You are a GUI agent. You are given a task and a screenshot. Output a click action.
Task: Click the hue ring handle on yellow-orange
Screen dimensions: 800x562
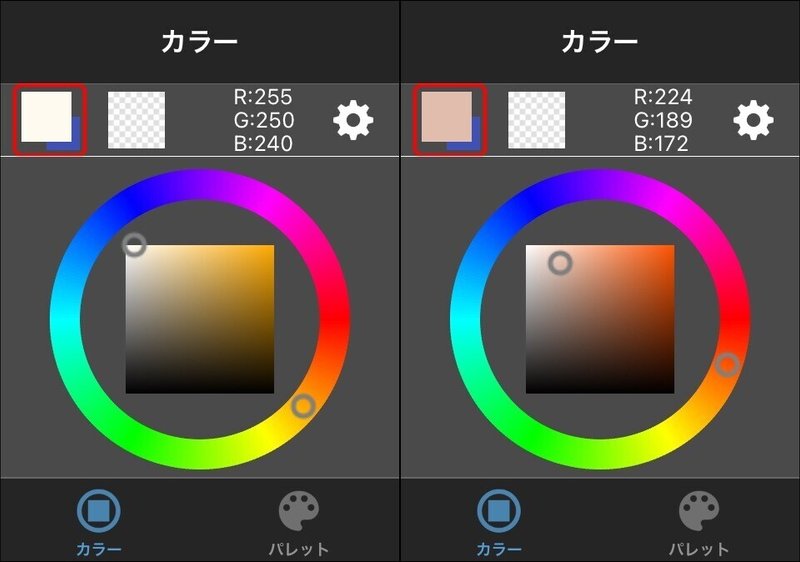(x=304, y=406)
